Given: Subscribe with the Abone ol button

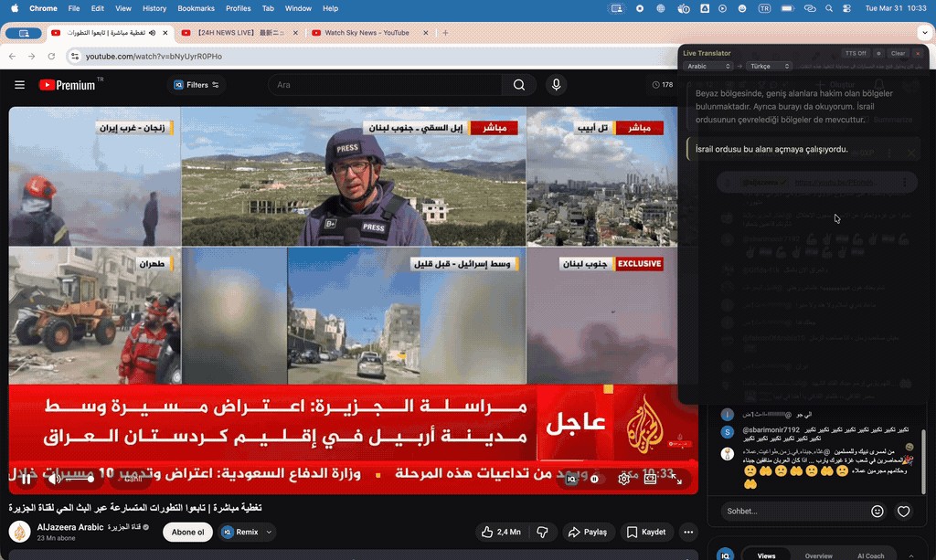Looking at the screenshot, I should [x=188, y=532].
